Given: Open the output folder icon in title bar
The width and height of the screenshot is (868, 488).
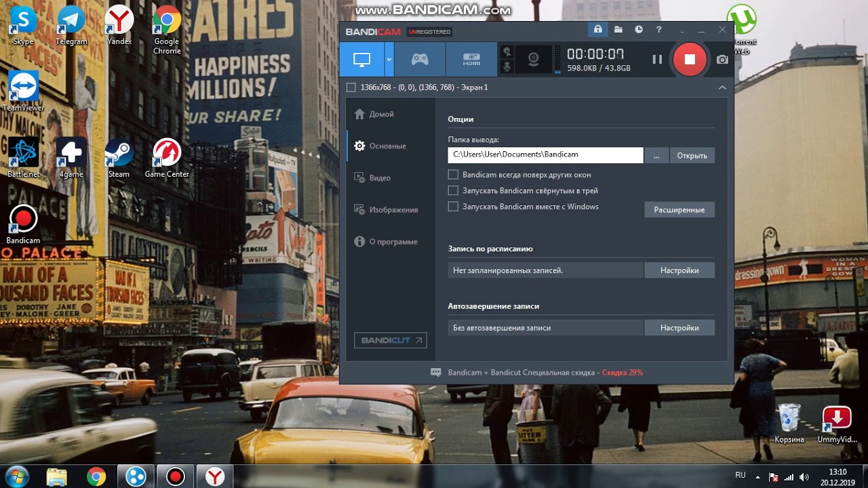Looking at the screenshot, I should [x=618, y=30].
